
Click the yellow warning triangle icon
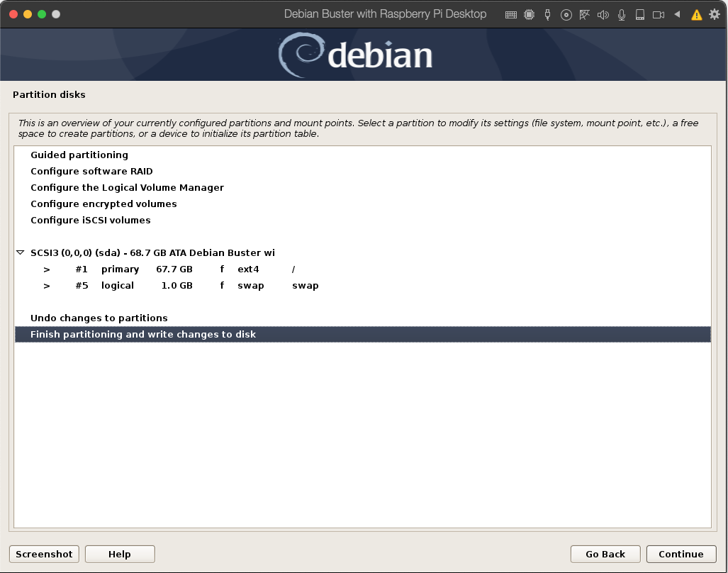pyautogui.click(x=696, y=15)
